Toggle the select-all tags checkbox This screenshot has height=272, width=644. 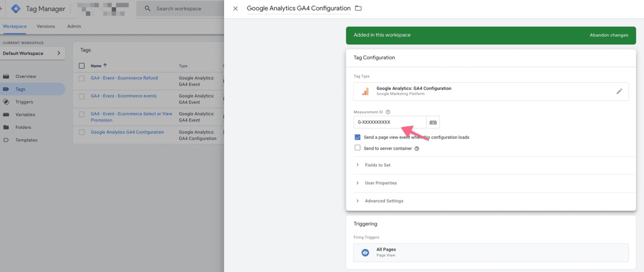coord(82,66)
